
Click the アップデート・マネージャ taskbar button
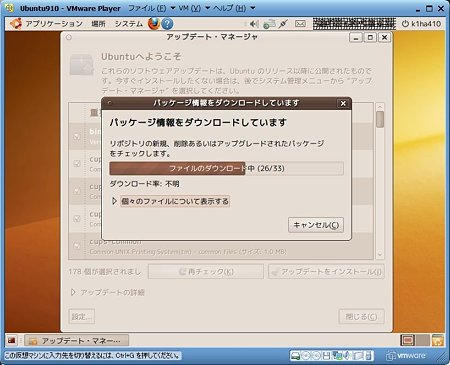pos(76,341)
